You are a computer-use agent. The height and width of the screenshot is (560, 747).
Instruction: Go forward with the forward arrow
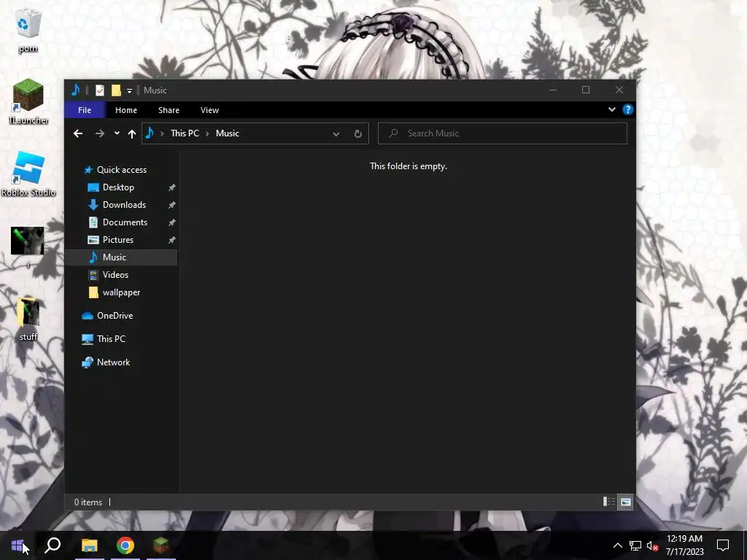coord(99,134)
